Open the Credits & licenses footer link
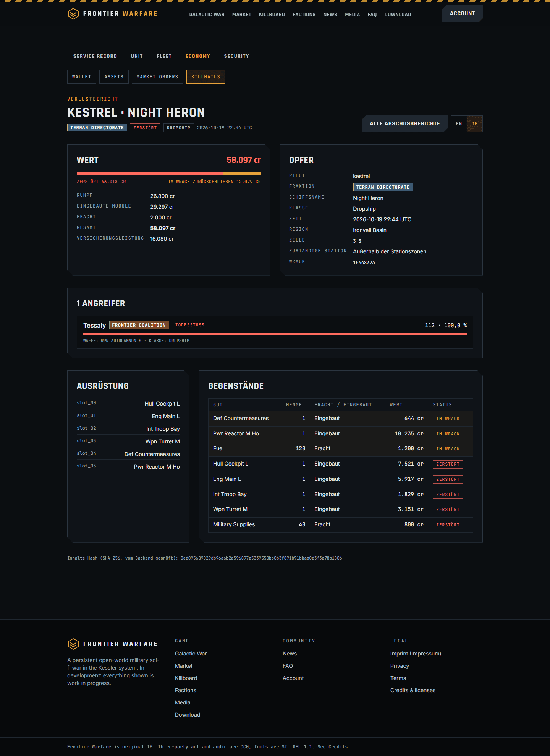This screenshot has height=756, width=550. (x=413, y=690)
